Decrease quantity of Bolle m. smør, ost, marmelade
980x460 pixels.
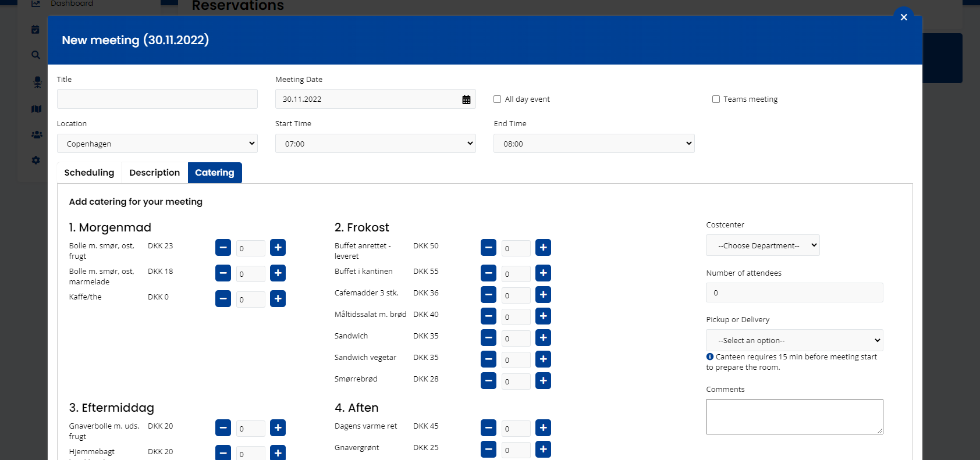223,273
